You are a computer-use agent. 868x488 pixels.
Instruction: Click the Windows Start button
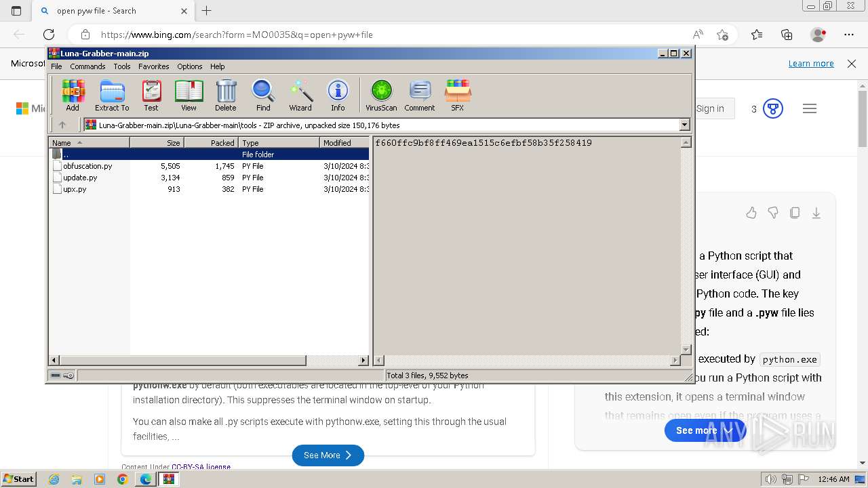point(19,479)
